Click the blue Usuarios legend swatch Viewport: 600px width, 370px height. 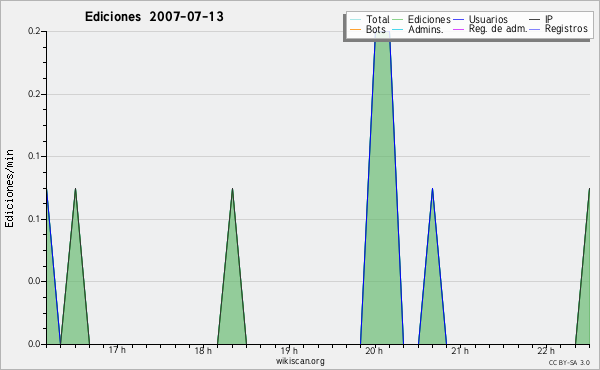458,20
